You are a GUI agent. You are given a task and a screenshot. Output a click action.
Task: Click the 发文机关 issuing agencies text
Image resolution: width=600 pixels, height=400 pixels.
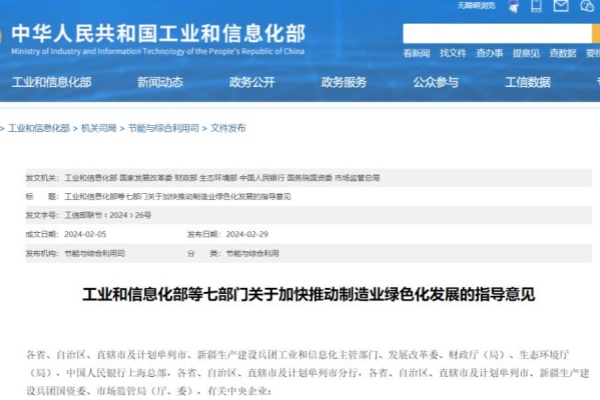pyautogui.click(x=222, y=178)
